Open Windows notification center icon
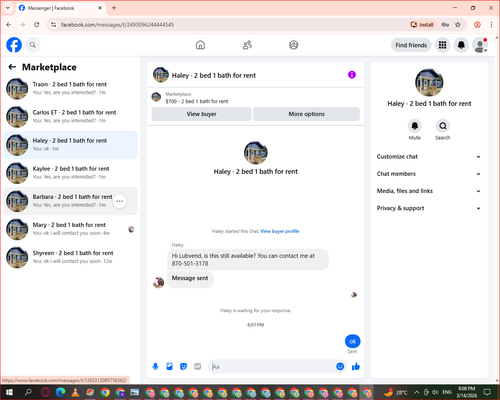The height and width of the screenshot is (400, 500). [x=487, y=392]
